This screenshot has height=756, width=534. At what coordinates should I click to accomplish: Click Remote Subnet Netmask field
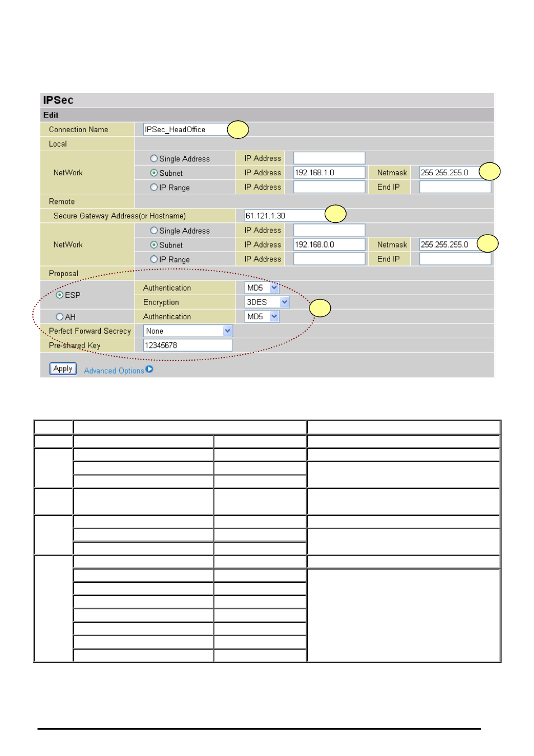pos(455,245)
